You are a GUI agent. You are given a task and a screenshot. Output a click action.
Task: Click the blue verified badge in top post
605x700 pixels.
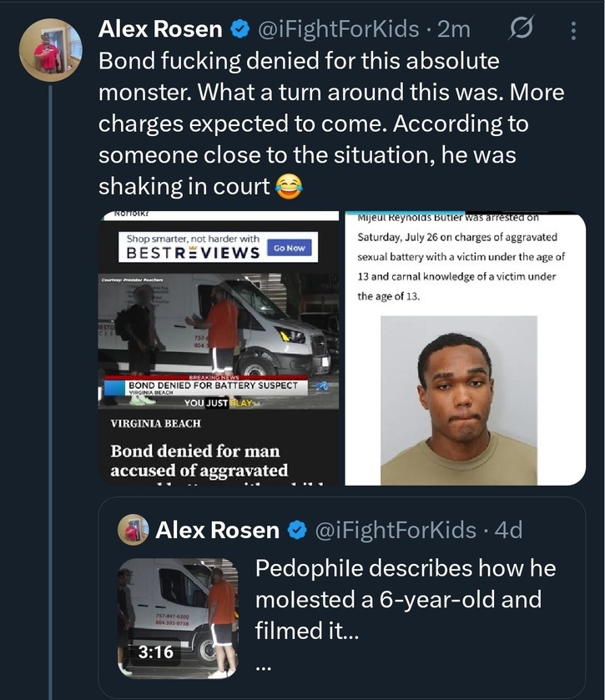pyautogui.click(x=239, y=29)
